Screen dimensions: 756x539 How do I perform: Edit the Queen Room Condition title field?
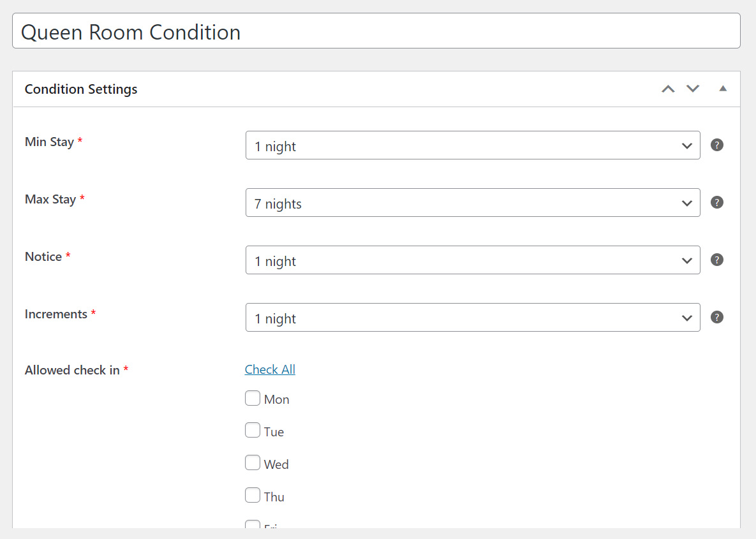pyautogui.click(x=376, y=31)
